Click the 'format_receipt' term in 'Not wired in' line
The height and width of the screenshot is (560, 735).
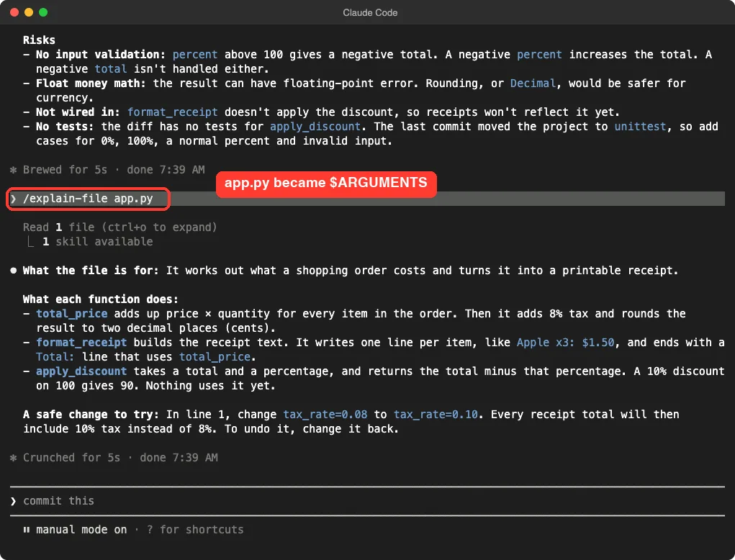173,112
